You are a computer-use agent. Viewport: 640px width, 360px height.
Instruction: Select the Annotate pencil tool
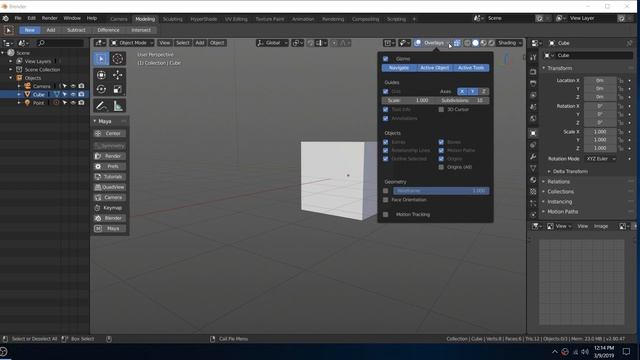pyautogui.click(x=101, y=106)
